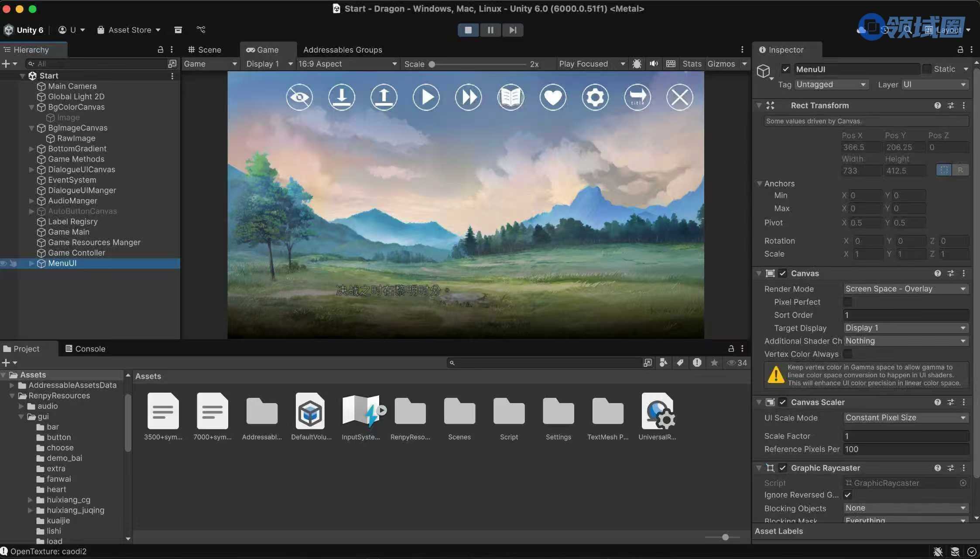
Task: Enable the Pixel Perfect checkbox
Action: [847, 302]
